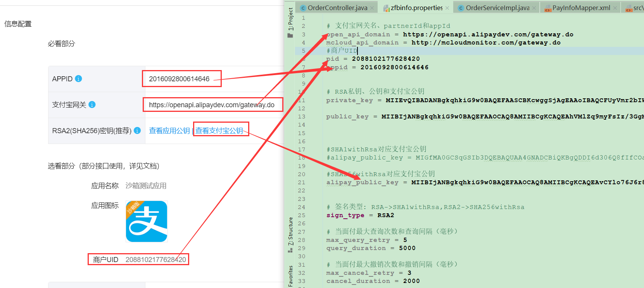This screenshot has height=288, width=644.
Task: Click the XML file icon on PayInfoMapper.xml tab
Action: pos(547,8)
